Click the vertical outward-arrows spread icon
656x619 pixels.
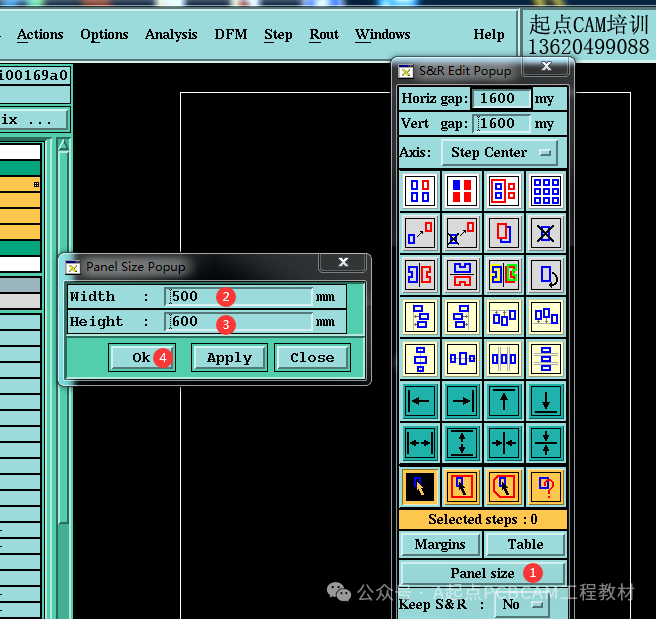click(x=462, y=443)
